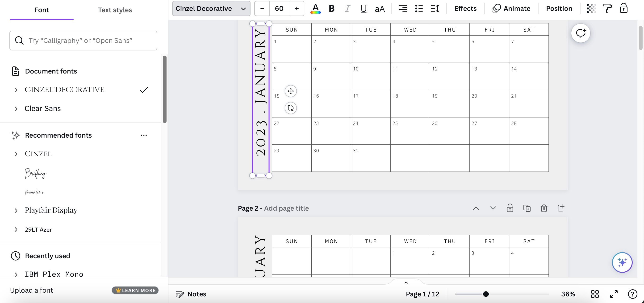
Task: Click the lock icon in the toolbar
Action: coord(623,9)
